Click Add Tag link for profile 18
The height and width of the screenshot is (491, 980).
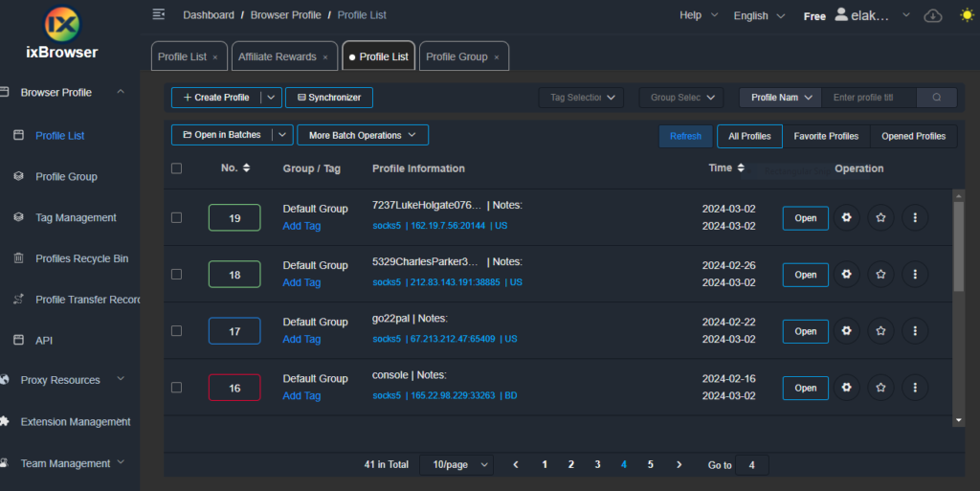click(x=301, y=282)
